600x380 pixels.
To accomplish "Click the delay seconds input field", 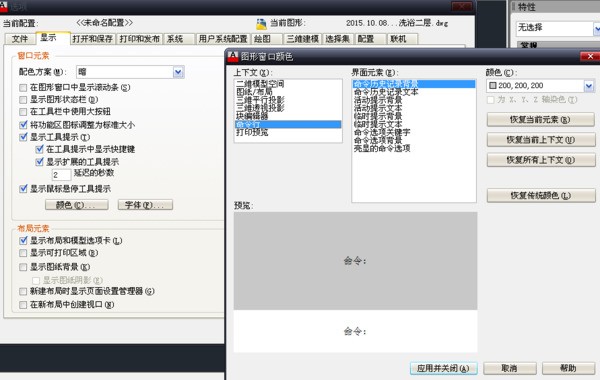I will pos(62,175).
